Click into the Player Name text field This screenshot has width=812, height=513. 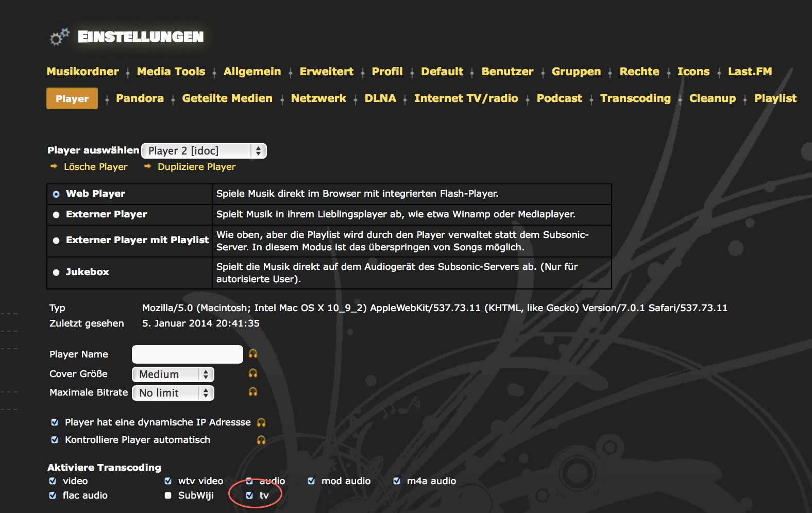[187, 354]
